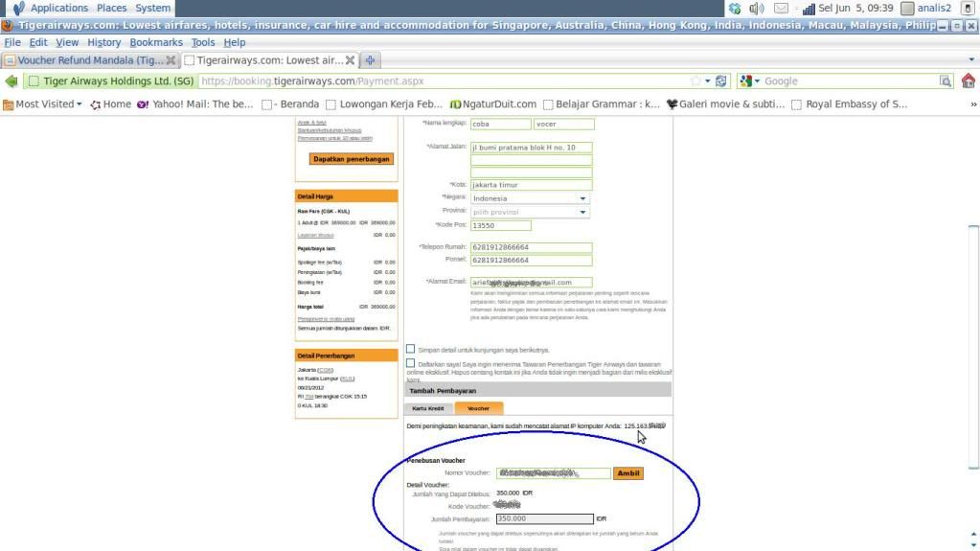This screenshot has height=551, width=980.
Task: Click the Telepon Rumah field
Action: click(x=532, y=247)
